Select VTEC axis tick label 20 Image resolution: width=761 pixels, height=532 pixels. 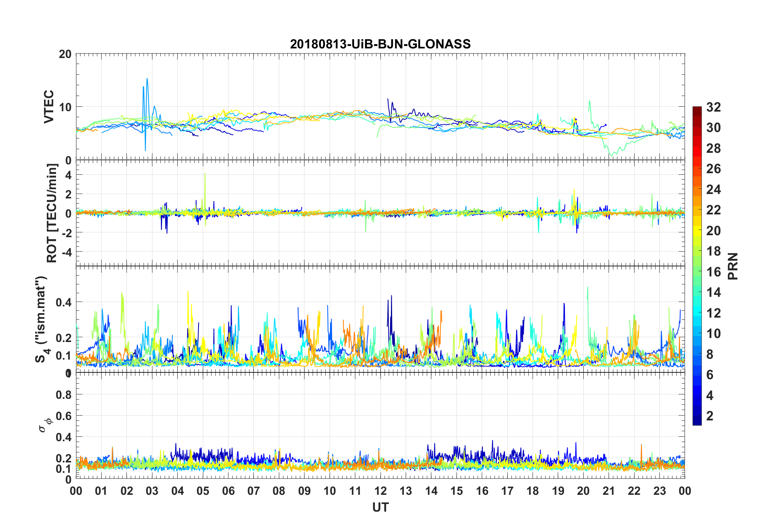65,54
